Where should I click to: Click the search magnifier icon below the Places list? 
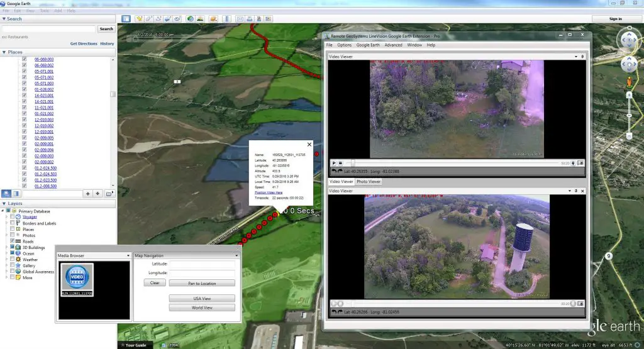[6, 194]
